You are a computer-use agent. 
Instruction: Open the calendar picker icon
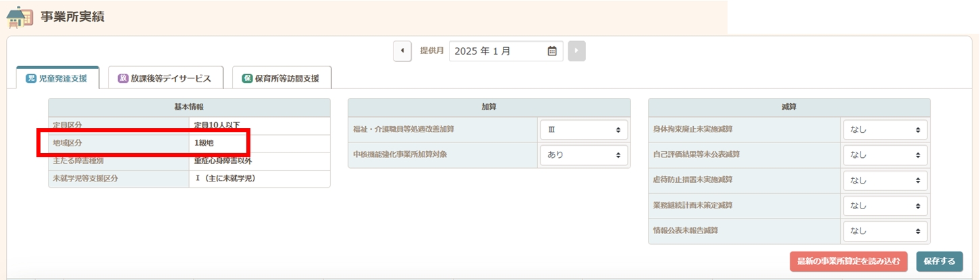pyautogui.click(x=551, y=51)
